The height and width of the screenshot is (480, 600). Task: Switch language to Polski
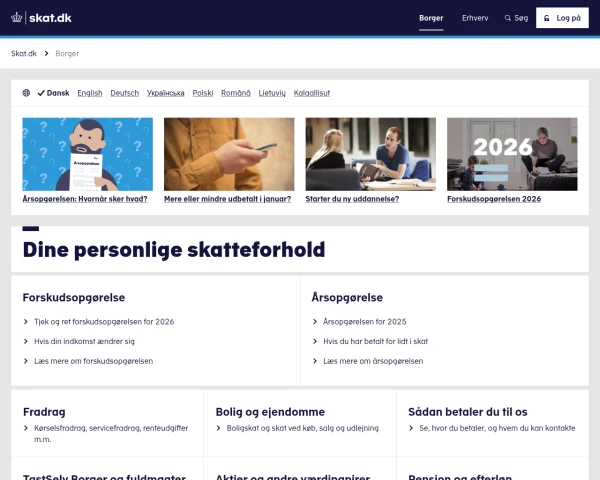202,93
